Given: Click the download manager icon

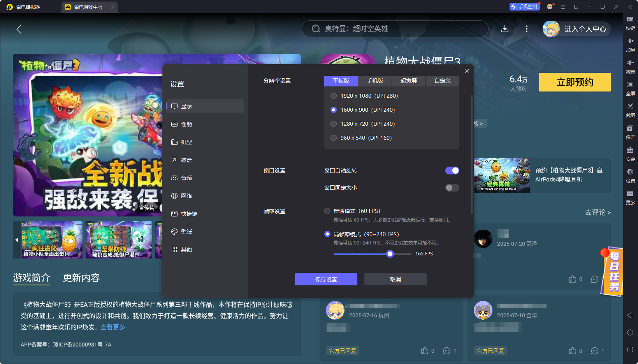Looking at the screenshot, I should tap(505, 29).
